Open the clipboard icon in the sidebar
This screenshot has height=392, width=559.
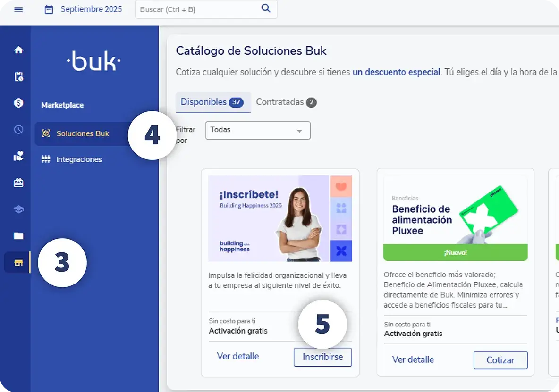click(18, 76)
